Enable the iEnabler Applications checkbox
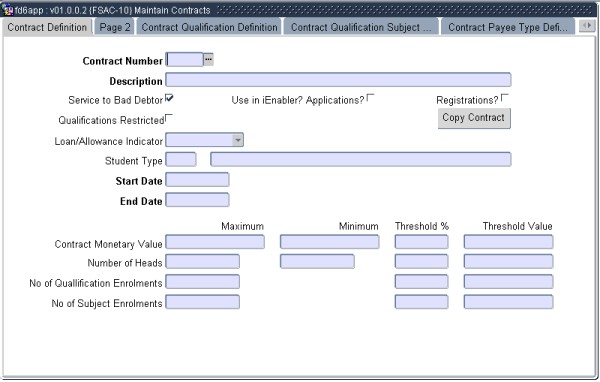Screen dimensions: 600x382 pos(370,98)
